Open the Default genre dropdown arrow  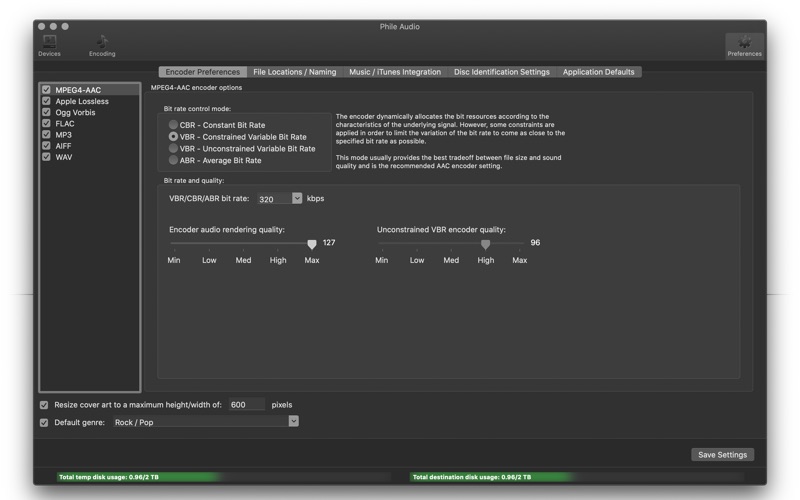(293, 421)
